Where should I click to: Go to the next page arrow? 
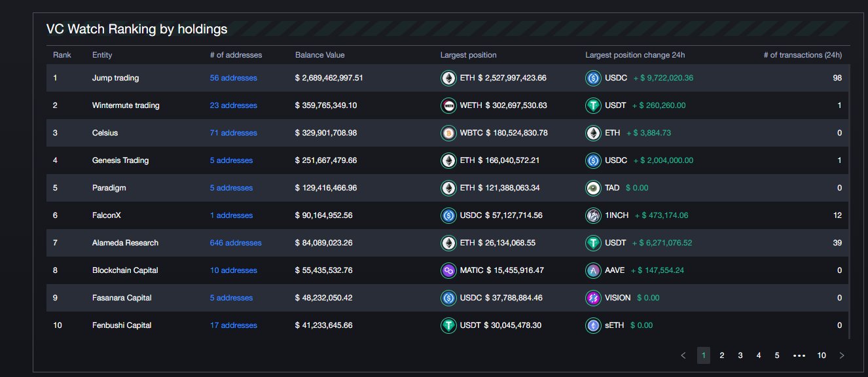tap(842, 355)
